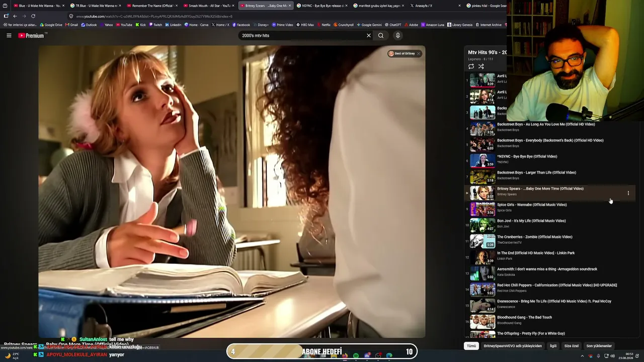
Task: Open Linkin Park In The End thumbnail
Action: point(482,257)
